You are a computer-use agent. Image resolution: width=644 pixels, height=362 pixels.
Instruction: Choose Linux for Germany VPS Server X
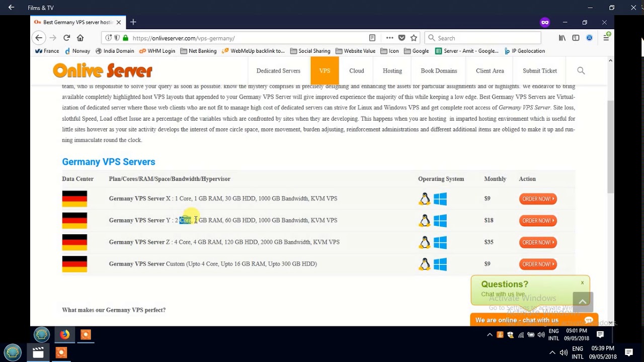pyautogui.click(x=425, y=199)
